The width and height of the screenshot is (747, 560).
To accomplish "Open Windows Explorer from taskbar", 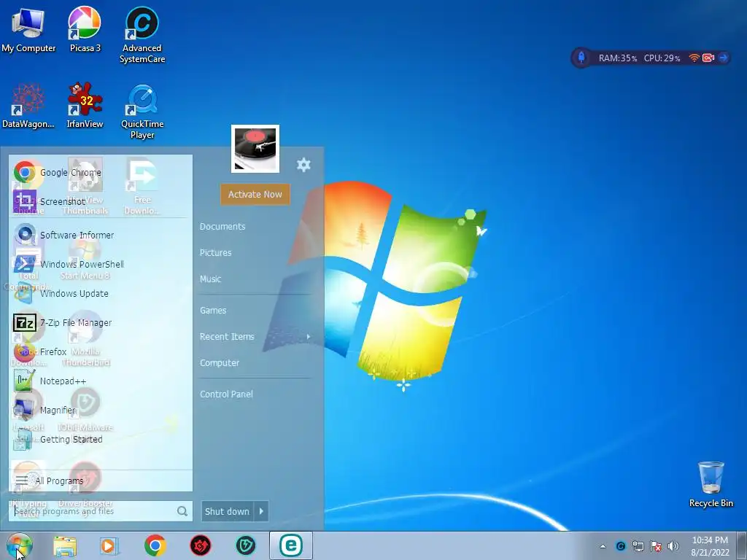I will coord(65,545).
